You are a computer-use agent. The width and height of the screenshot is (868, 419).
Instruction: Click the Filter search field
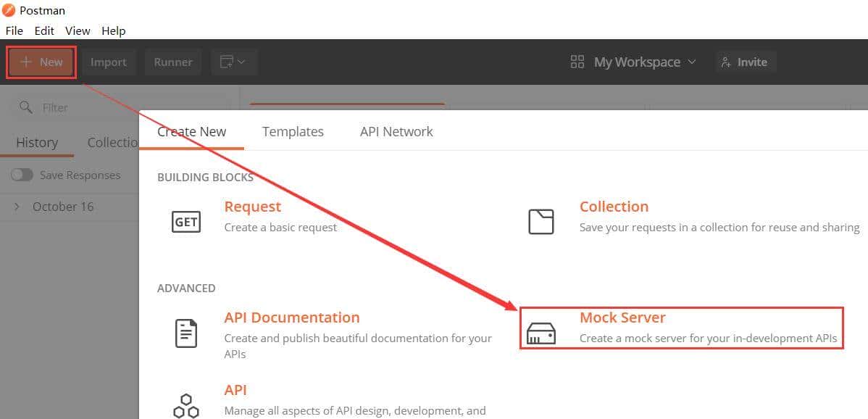point(121,107)
